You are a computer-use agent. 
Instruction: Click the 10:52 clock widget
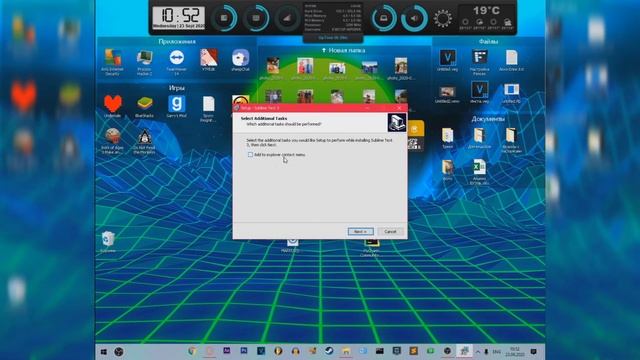(179, 18)
